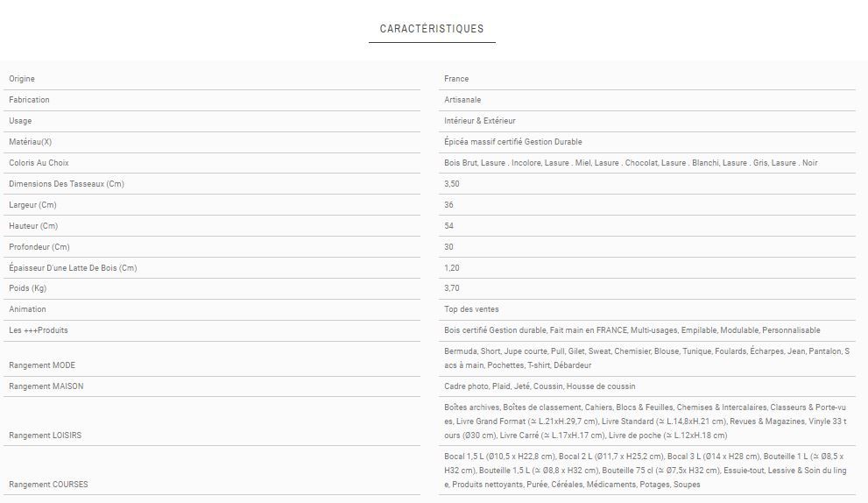Select the Largeur value 36
868x503 pixels.
[449, 205]
